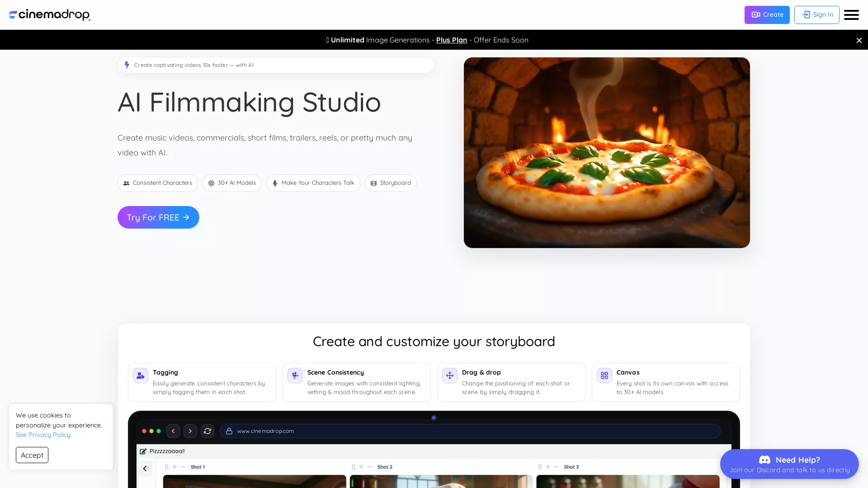Open the Plus Plan link
The height and width of the screenshot is (488, 868).
pyautogui.click(x=451, y=40)
